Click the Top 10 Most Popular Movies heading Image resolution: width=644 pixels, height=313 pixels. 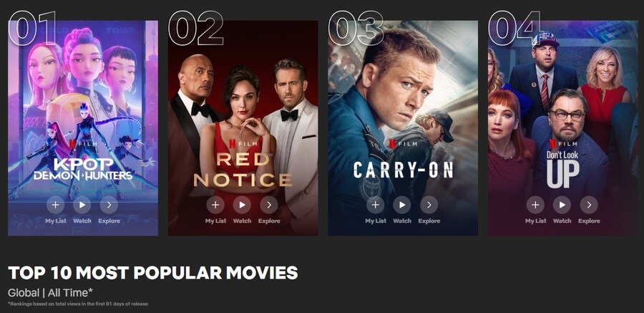click(153, 273)
